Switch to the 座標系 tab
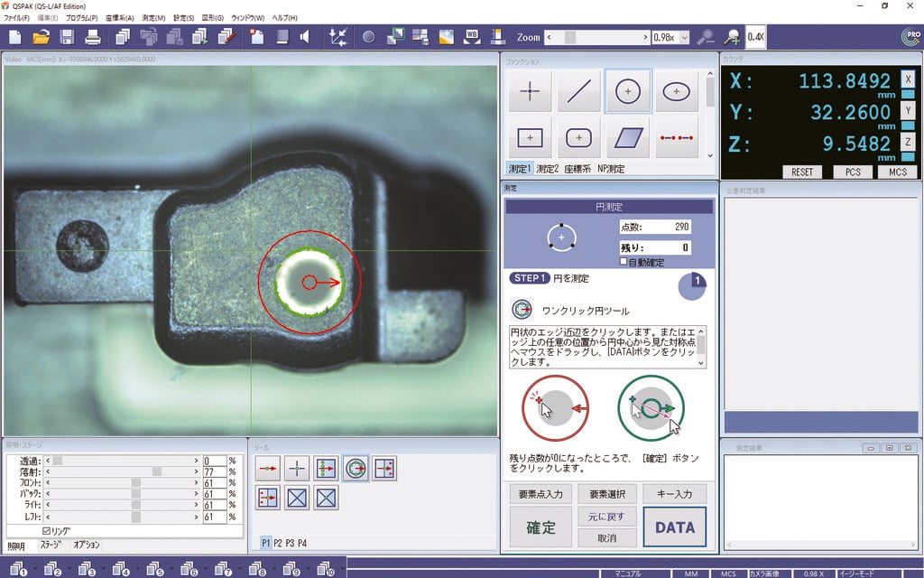 click(x=579, y=169)
